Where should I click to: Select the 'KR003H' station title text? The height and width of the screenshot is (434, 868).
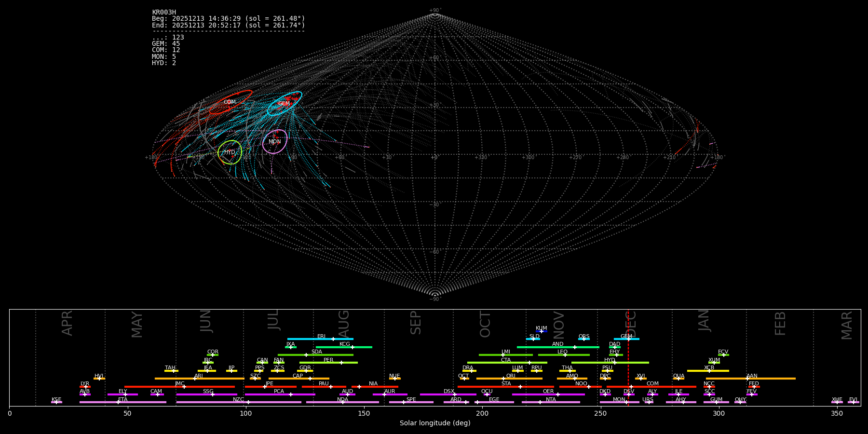coord(164,13)
